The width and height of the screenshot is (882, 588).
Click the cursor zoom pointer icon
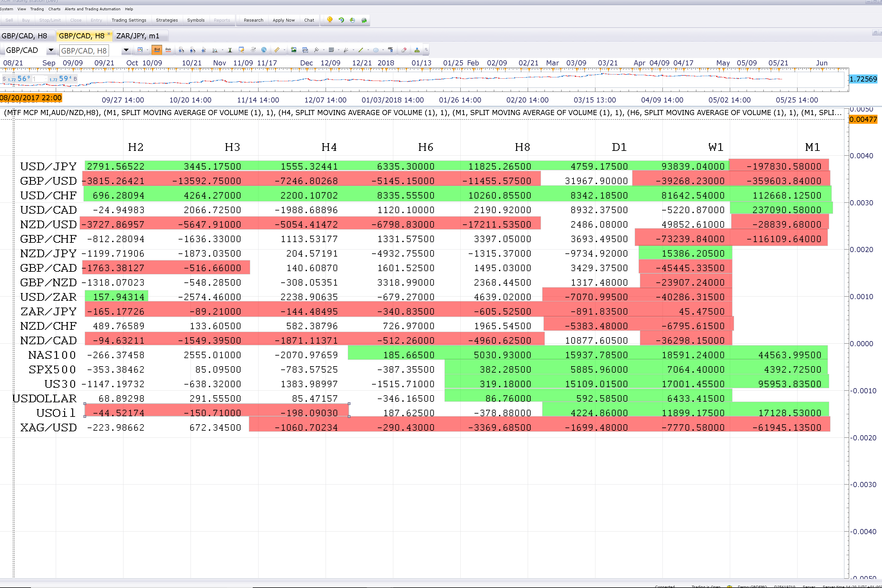coord(204,50)
